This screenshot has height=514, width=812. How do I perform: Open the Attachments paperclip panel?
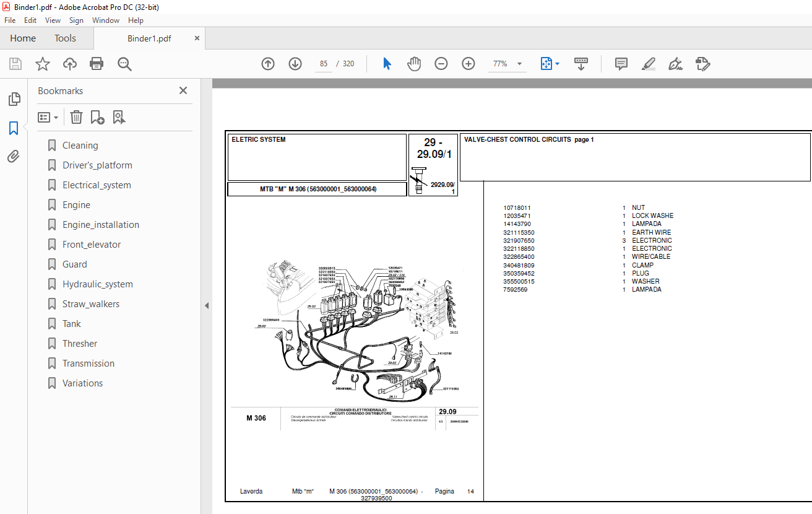click(x=14, y=157)
